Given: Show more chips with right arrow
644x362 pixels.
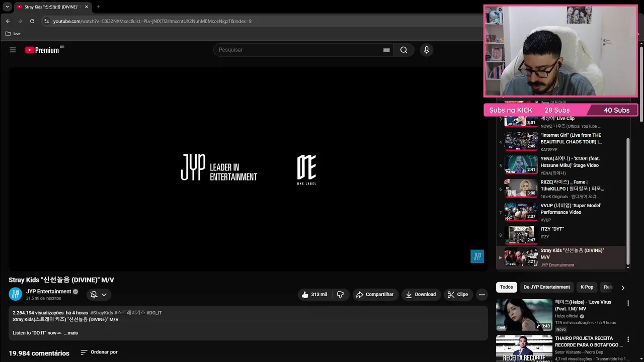Looking at the screenshot, I should 622,288.
